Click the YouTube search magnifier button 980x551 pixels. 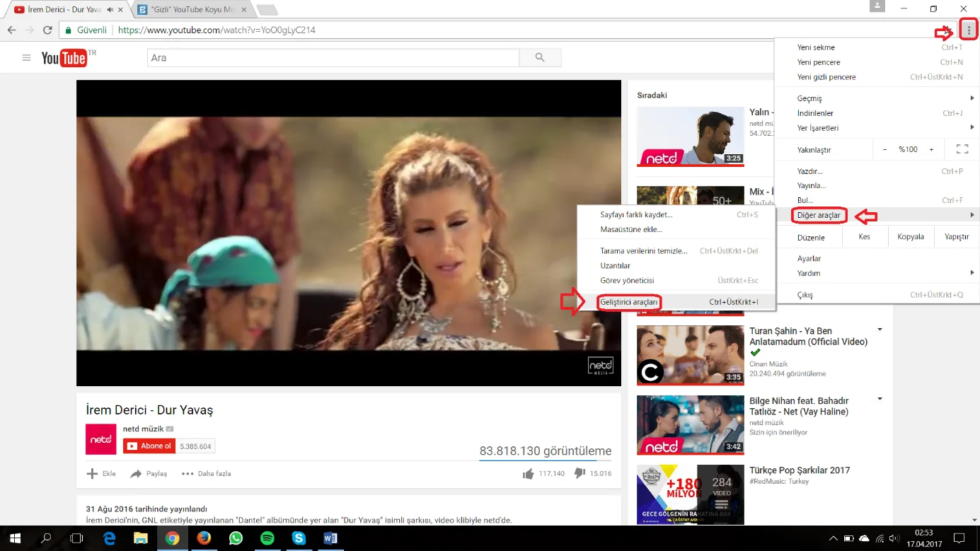[x=540, y=58]
